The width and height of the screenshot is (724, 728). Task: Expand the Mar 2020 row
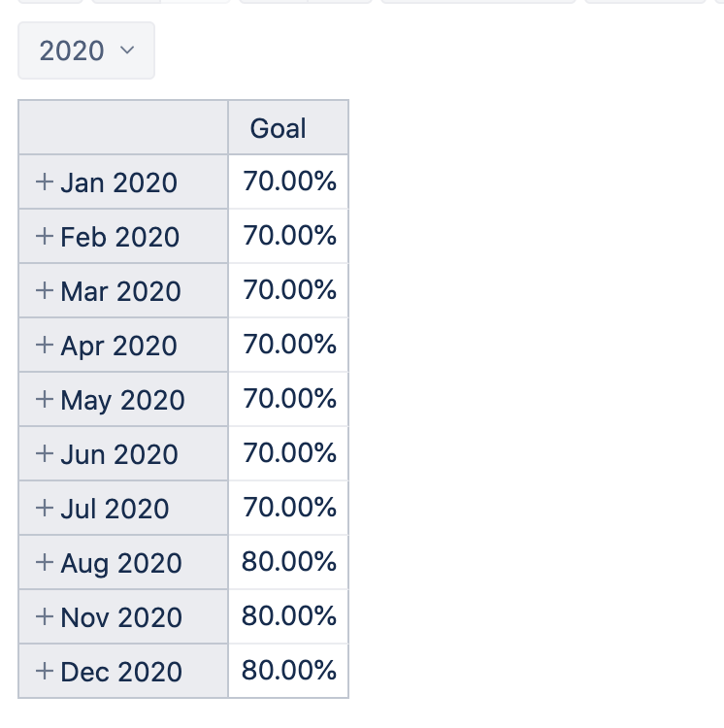point(45,290)
